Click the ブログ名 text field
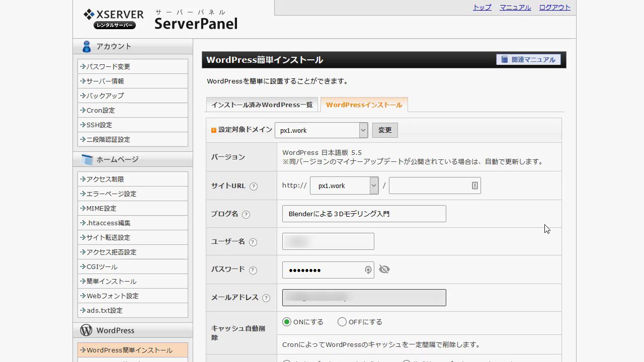The image size is (644, 362). tap(364, 214)
